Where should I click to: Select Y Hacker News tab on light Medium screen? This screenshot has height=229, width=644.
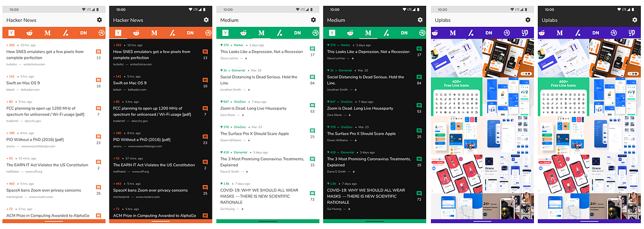coord(225,33)
